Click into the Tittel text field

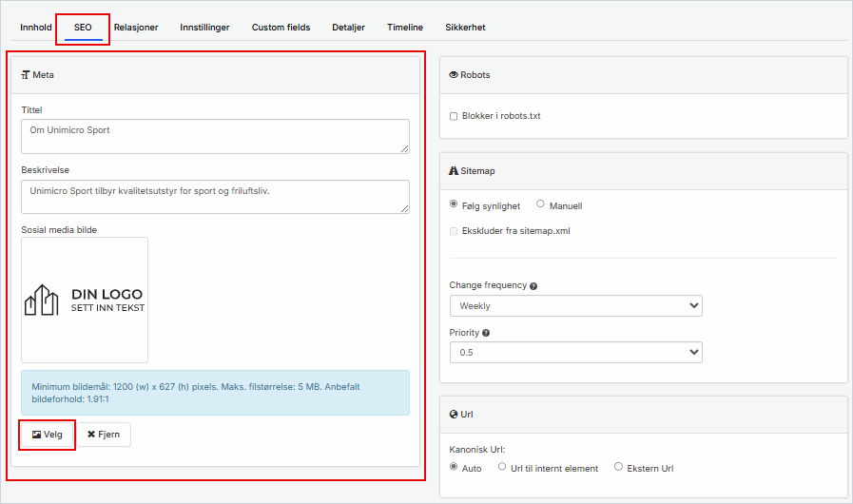215,136
